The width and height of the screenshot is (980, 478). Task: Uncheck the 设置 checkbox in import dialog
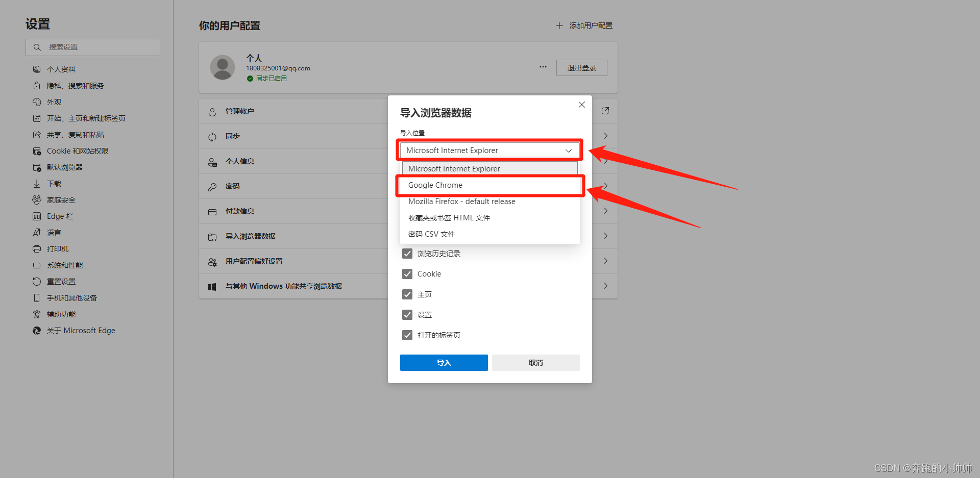(407, 315)
